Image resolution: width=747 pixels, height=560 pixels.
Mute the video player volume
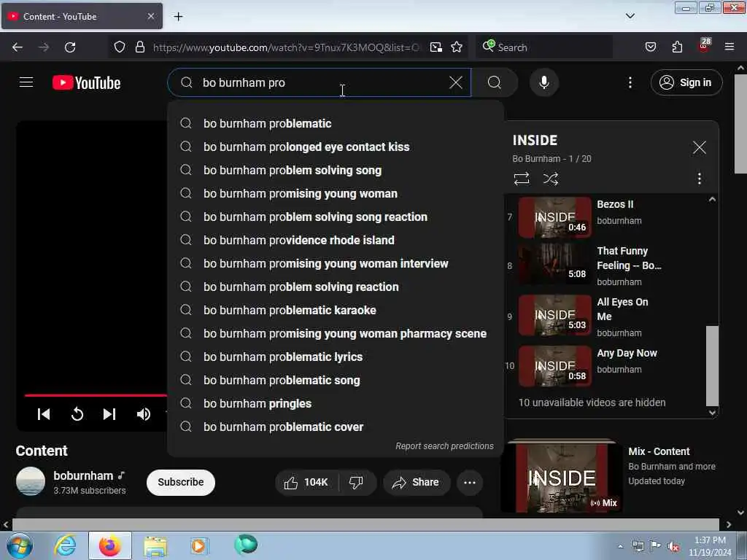[143, 414]
